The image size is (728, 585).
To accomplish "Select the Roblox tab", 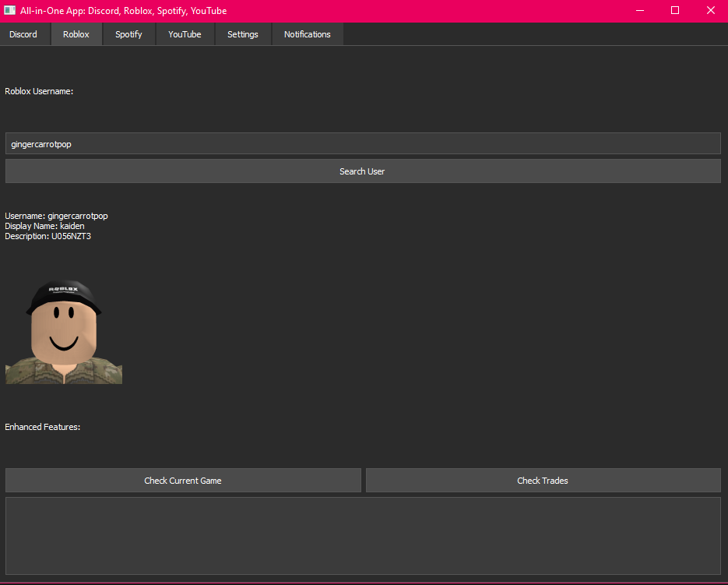I will coord(76,34).
